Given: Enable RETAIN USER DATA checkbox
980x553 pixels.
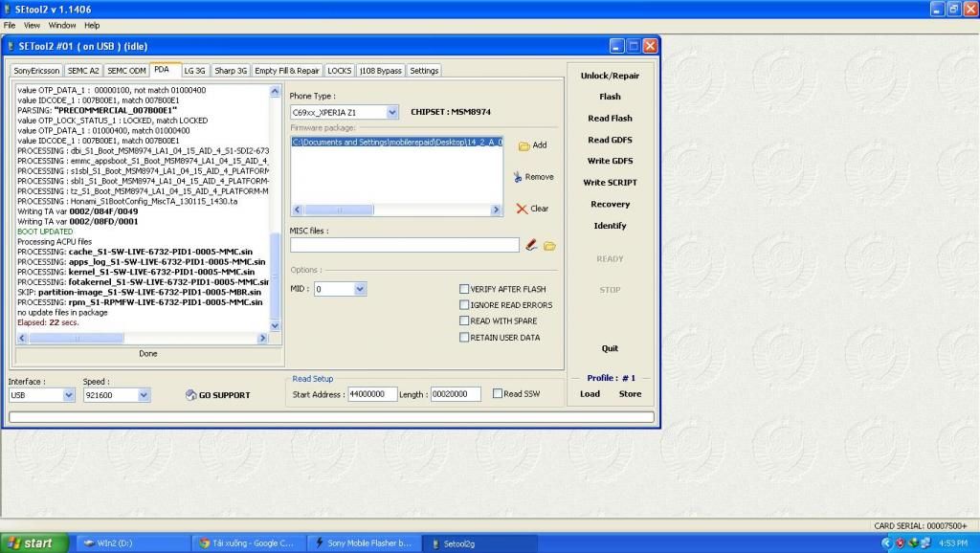Looking at the screenshot, I should pyautogui.click(x=464, y=338).
